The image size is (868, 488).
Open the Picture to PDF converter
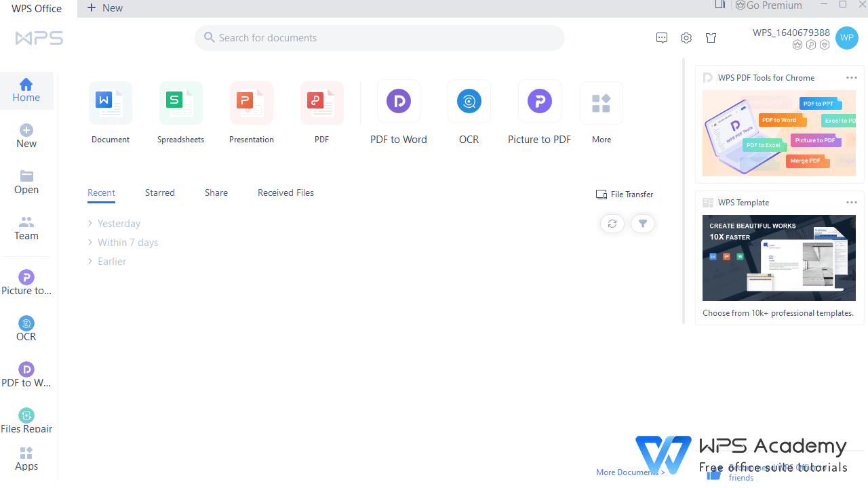point(539,112)
